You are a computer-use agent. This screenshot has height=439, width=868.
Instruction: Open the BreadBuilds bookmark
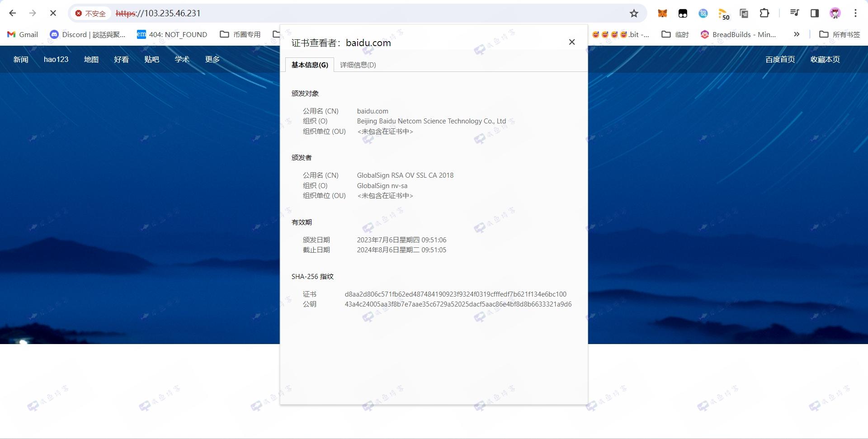point(738,34)
